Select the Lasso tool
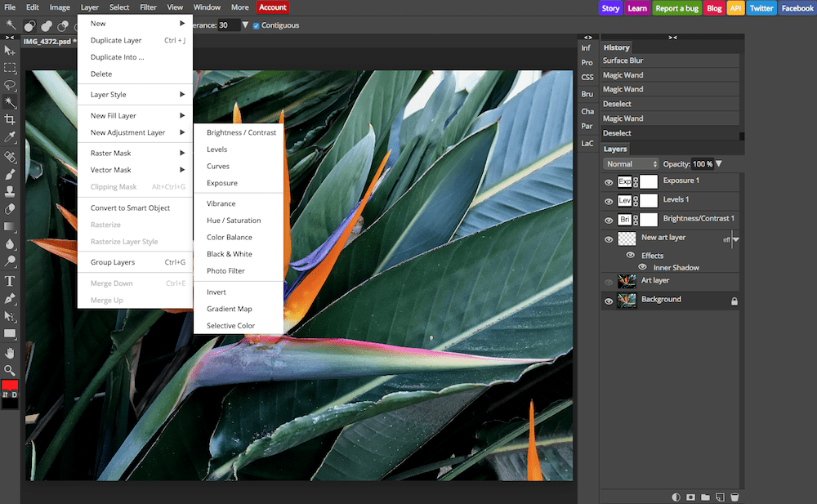The image size is (817, 504). (11, 85)
